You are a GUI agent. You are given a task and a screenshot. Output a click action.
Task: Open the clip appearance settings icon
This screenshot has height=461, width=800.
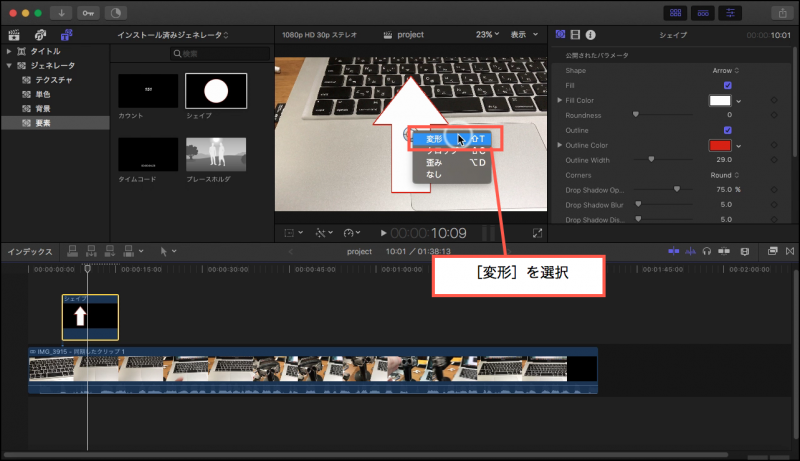(x=744, y=251)
